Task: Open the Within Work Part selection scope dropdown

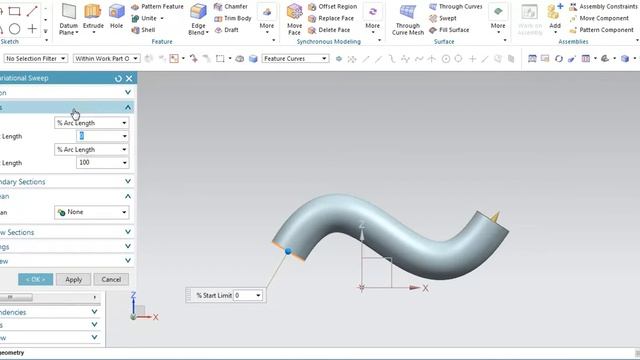Action: [x=107, y=59]
